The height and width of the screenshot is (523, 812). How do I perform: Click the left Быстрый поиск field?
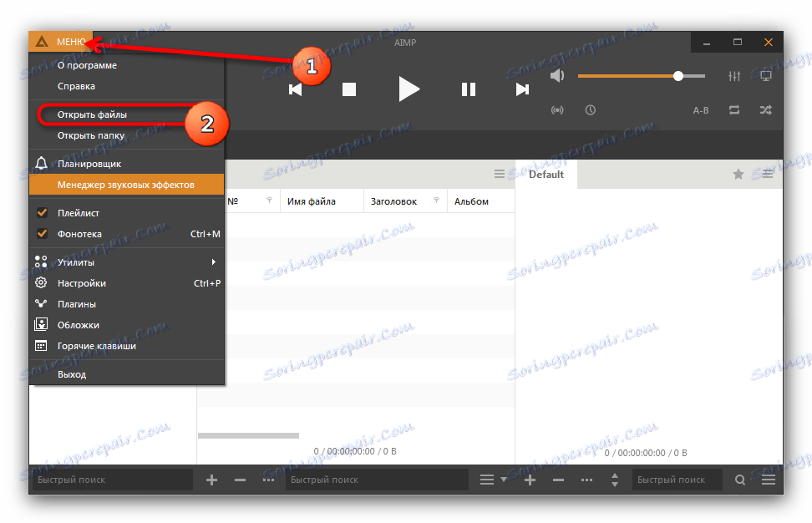click(x=113, y=480)
